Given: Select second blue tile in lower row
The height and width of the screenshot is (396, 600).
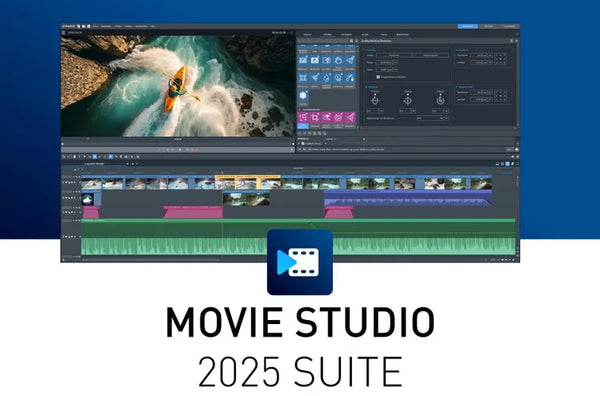Looking at the screenshot, I should coord(315,78).
